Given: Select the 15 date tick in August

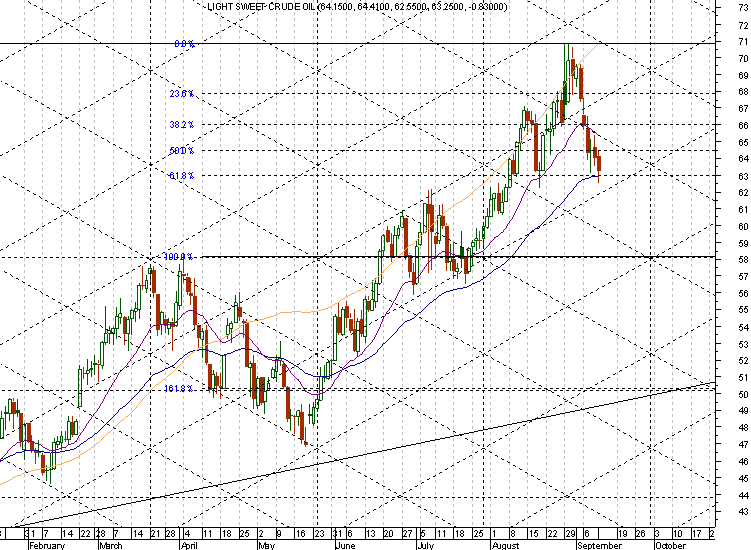Looking at the screenshot, I should coord(533,534).
